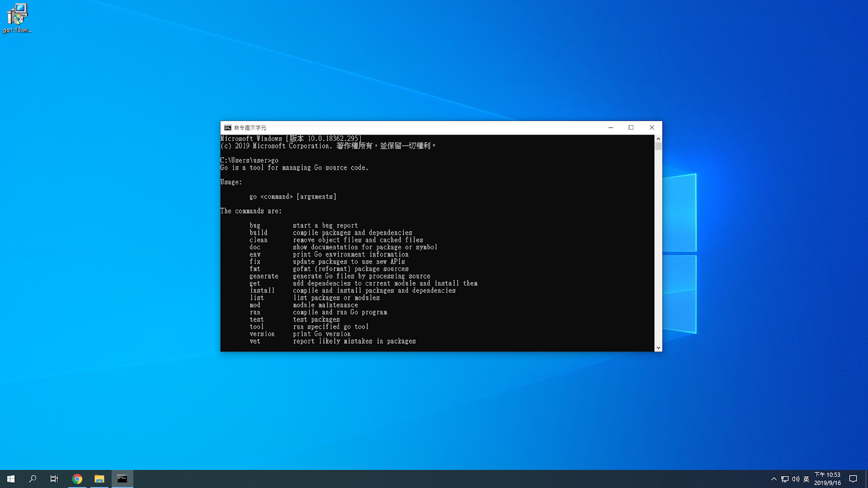Click 'update packages to use new APIs'
Viewport: 868px width, 488px height.
click(x=349, y=262)
